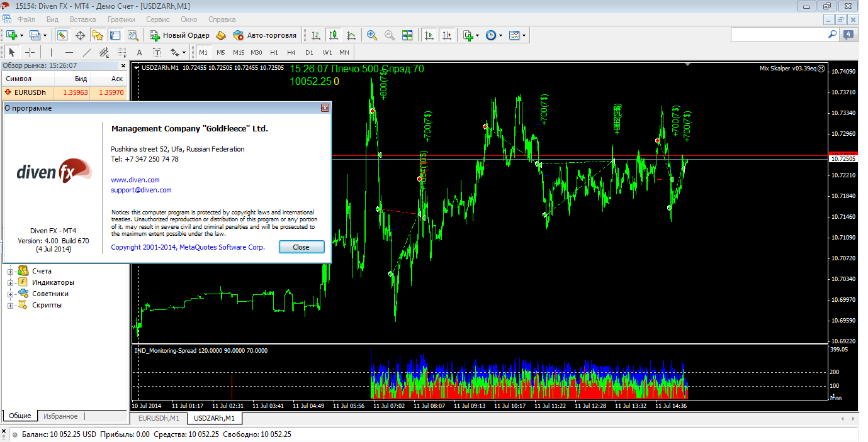Open the www.diven.com link
The width and height of the screenshot is (868, 442).
135,180
